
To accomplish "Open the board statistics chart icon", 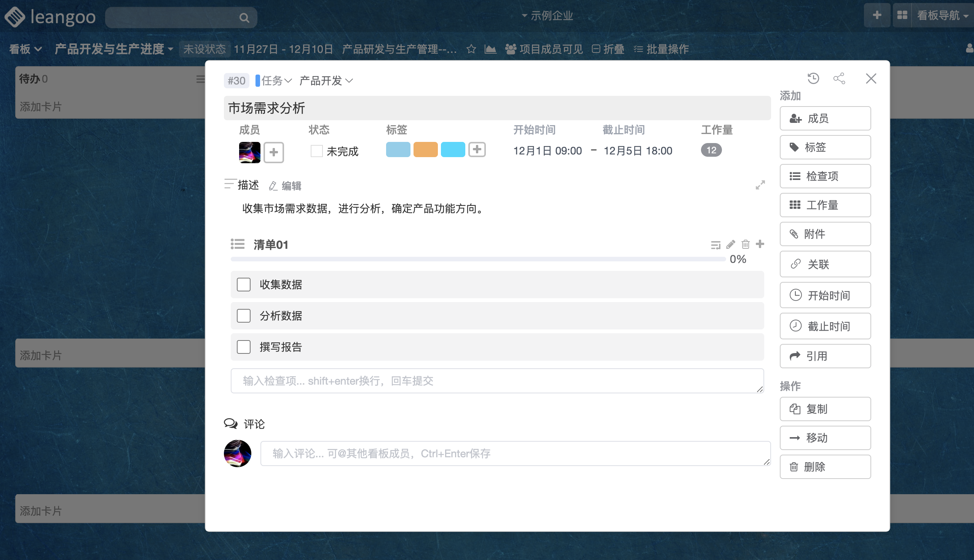I will pyautogui.click(x=490, y=49).
